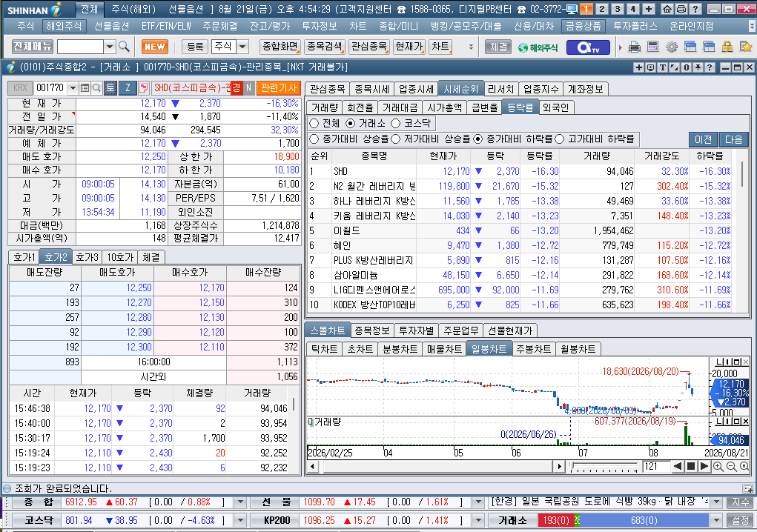This screenshot has height=532, width=757.
Task: Open the 해외주식 globe shortcut
Action: (538, 47)
